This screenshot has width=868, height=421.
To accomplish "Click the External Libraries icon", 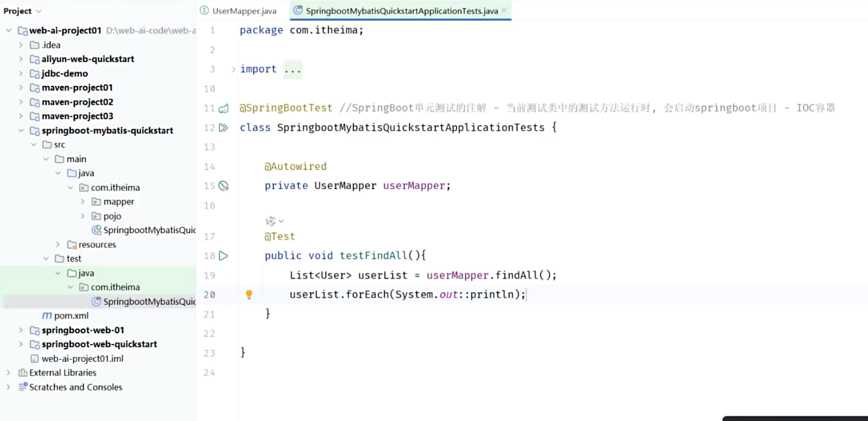I will 23,373.
